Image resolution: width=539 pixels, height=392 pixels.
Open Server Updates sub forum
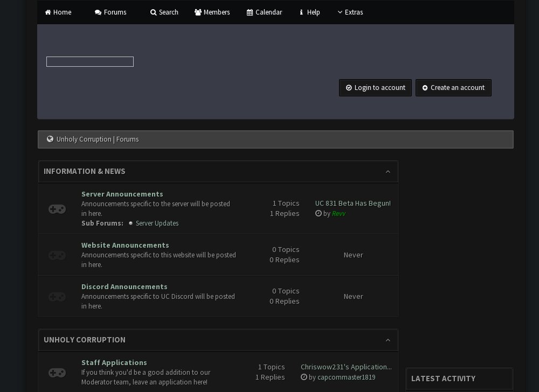click(157, 223)
